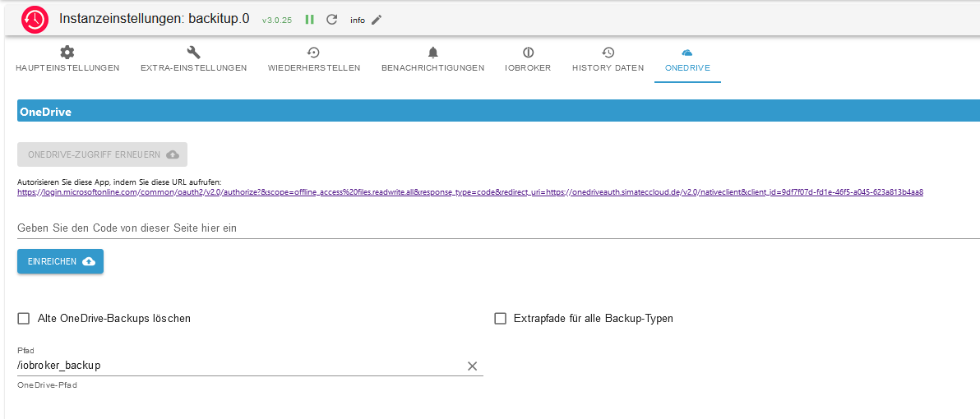This screenshot has width=980, height=419.
Task: Enable Extrapfade für alle Backup-Typen checkbox
Action: point(500,319)
